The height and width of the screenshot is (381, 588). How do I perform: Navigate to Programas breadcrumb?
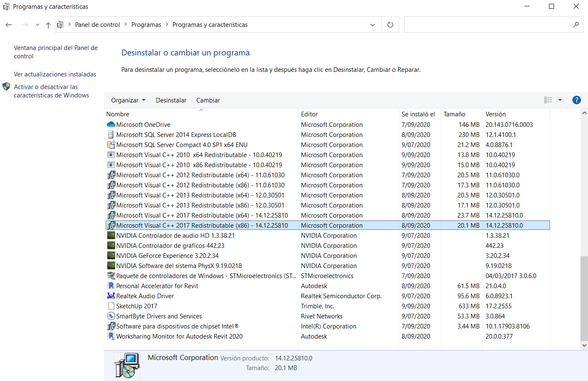146,25
